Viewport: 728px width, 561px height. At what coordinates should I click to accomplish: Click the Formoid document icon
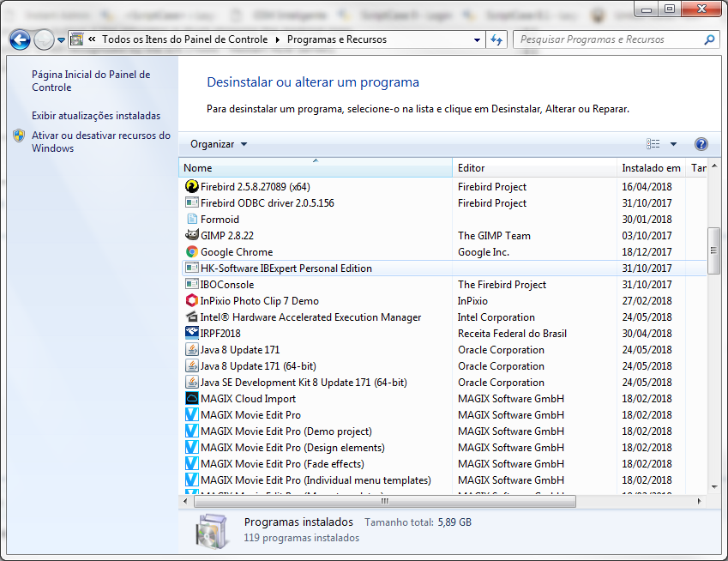[192, 219]
